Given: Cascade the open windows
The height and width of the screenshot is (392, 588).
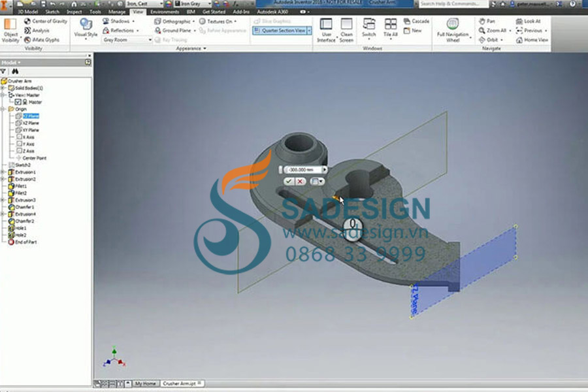Looking at the screenshot, I should [x=416, y=21].
